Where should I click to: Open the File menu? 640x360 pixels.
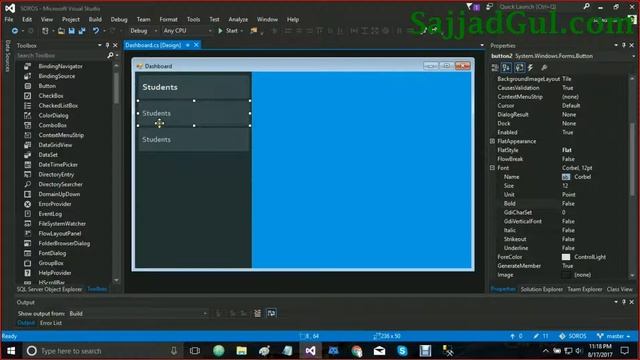(9, 19)
